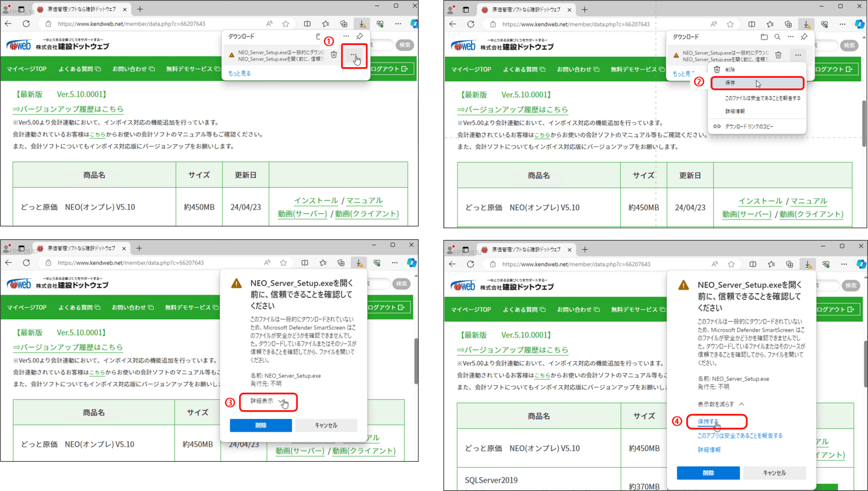Click もっと見る in the step ① downloads panel

tap(239, 73)
